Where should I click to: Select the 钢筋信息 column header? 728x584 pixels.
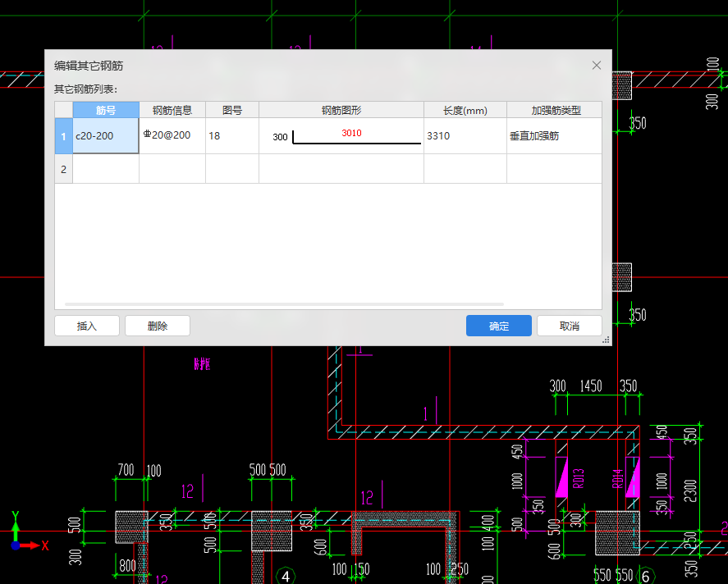click(172, 110)
